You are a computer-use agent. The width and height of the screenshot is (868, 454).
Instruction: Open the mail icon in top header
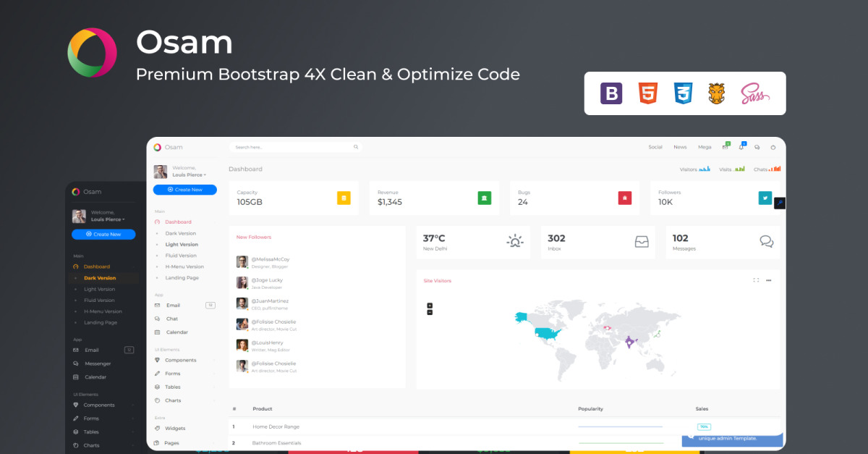pyautogui.click(x=725, y=147)
